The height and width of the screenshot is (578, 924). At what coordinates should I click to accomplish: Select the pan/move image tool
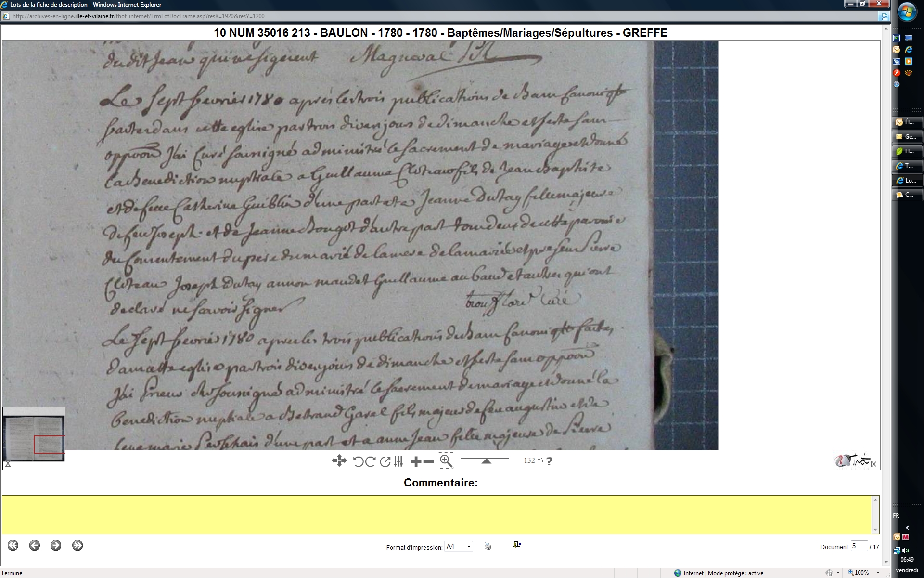point(339,461)
